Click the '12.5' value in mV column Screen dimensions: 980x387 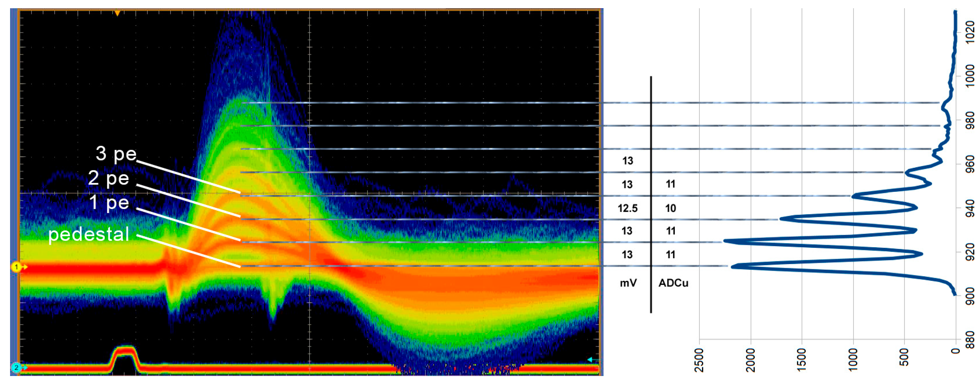[627, 208]
